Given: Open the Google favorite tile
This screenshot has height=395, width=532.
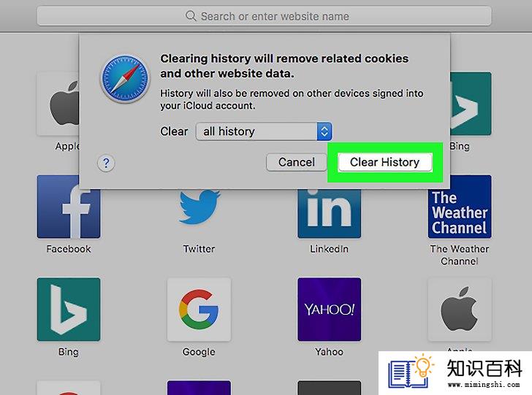Looking at the screenshot, I should pos(199,310).
